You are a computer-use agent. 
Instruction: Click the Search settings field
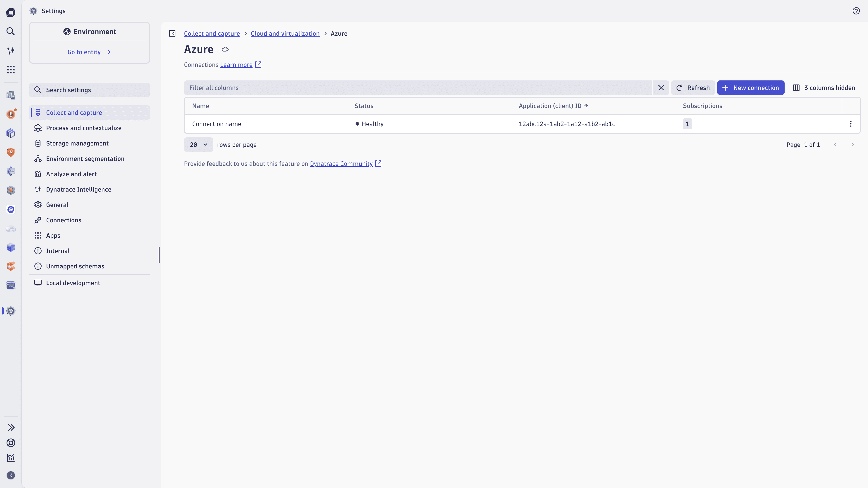click(x=89, y=90)
